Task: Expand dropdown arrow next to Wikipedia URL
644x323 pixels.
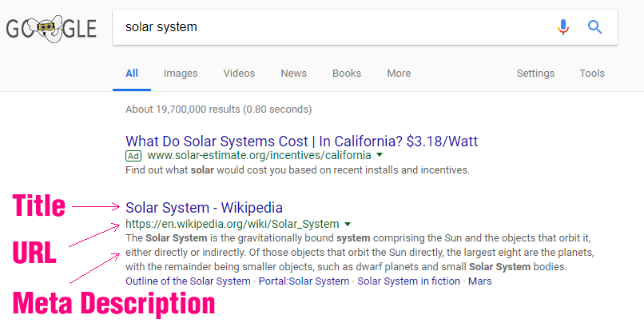Action: [x=348, y=224]
